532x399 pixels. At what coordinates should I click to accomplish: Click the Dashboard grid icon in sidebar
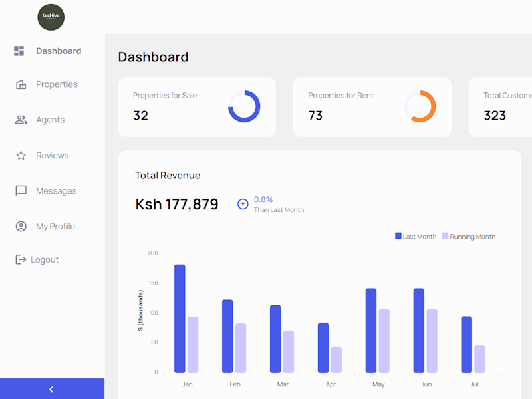tap(19, 51)
